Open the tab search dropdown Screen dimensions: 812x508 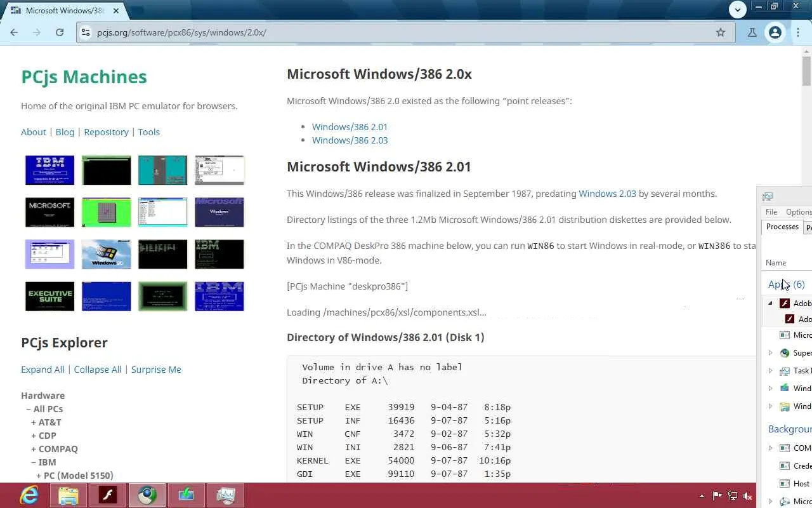click(737, 9)
